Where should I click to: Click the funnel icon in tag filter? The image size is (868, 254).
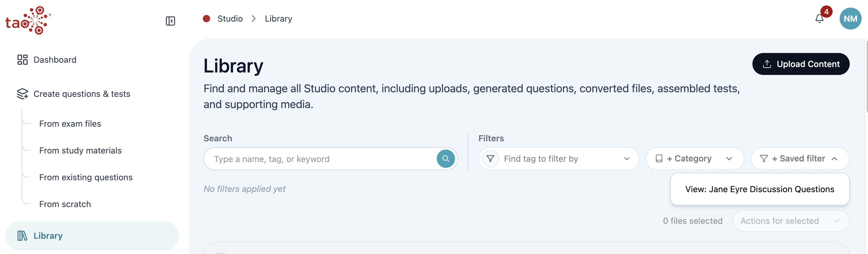(490, 158)
